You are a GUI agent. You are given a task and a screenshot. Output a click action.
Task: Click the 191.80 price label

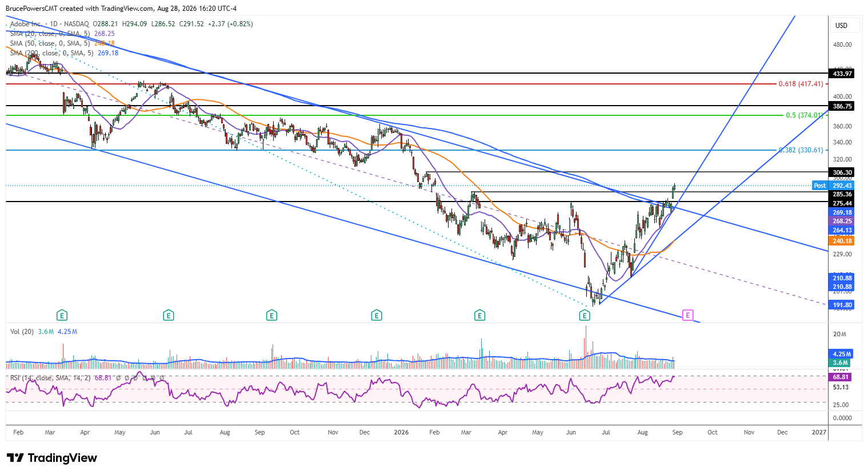(x=842, y=305)
